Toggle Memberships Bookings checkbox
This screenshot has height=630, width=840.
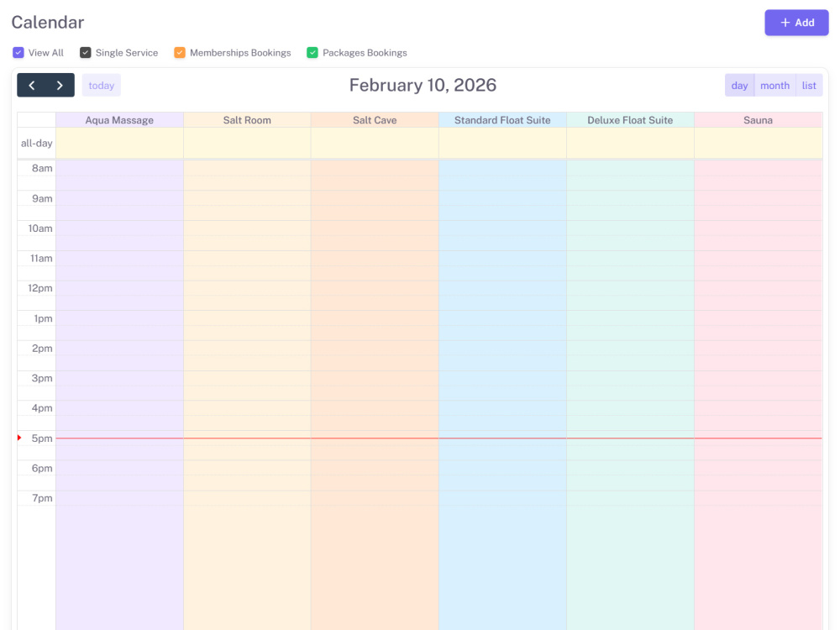pyautogui.click(x=180, y=52)
